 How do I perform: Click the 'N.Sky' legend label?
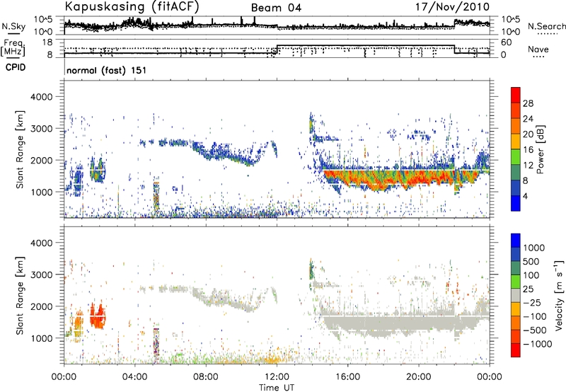[x=13, y=26]
